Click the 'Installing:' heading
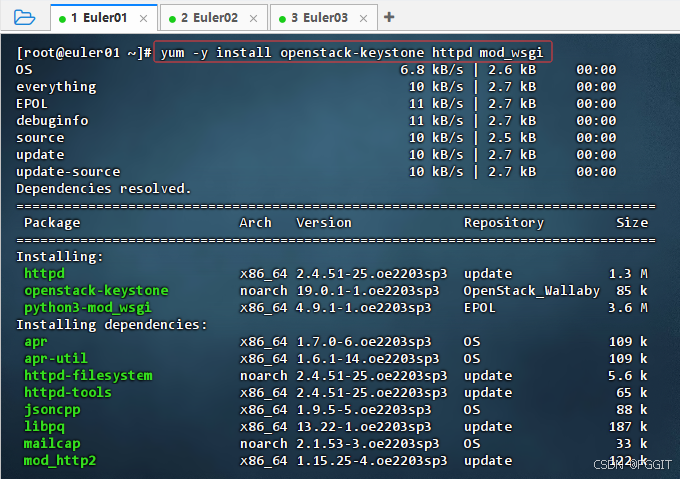 [60, 257]
